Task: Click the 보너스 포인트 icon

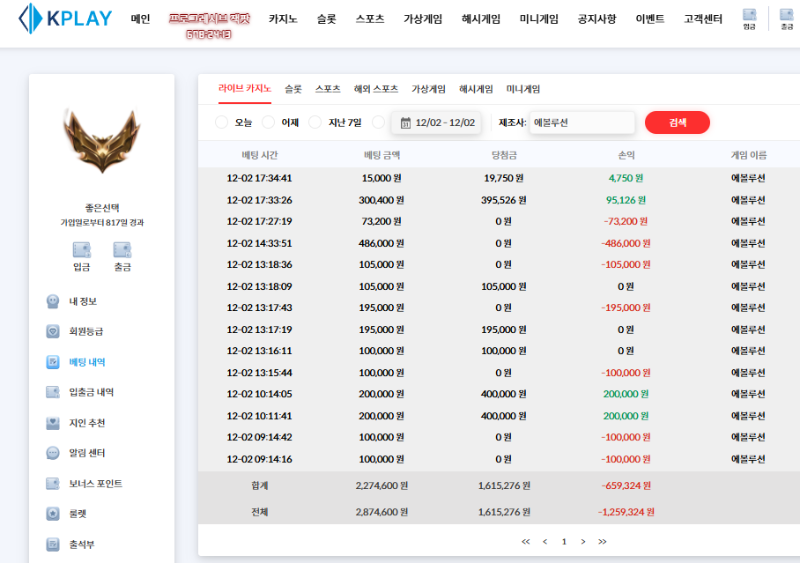Action: point(53,483)
